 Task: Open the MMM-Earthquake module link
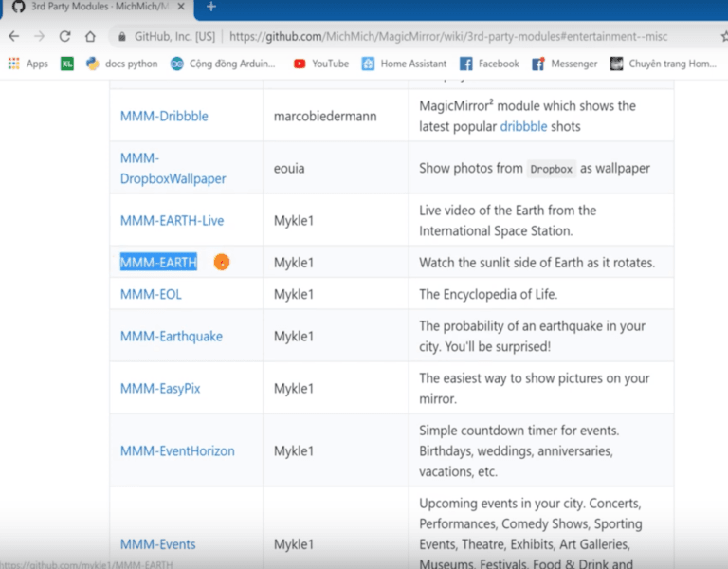click(171, 336)
